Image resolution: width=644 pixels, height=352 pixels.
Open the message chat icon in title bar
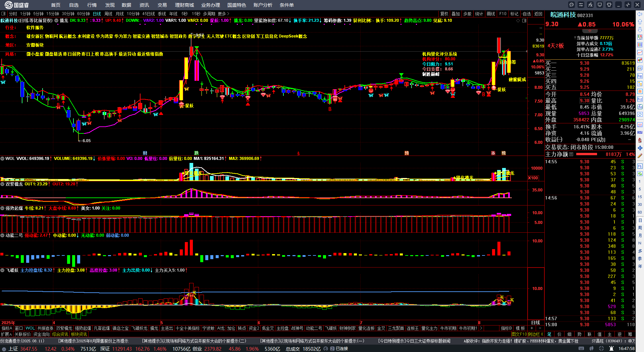[x=572, y=5]
